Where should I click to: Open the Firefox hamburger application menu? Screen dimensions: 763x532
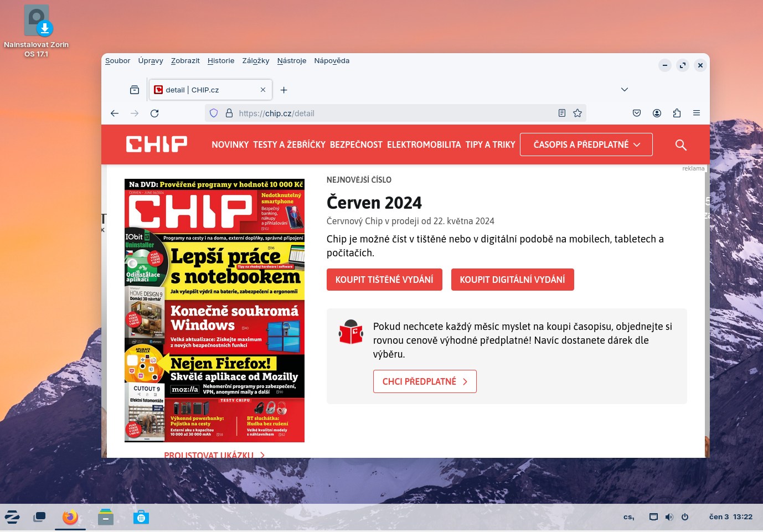(697, 113)
